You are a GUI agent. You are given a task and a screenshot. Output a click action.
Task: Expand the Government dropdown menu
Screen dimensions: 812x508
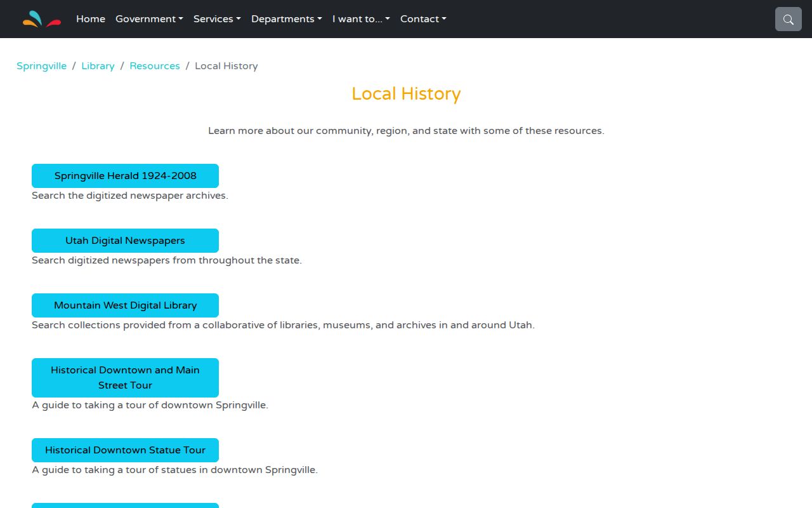tap(149, 19)
